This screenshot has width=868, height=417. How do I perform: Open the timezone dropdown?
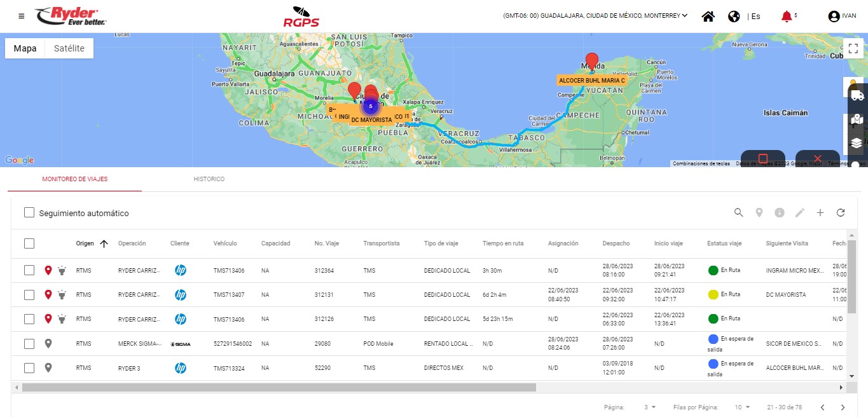pos(595,16)
